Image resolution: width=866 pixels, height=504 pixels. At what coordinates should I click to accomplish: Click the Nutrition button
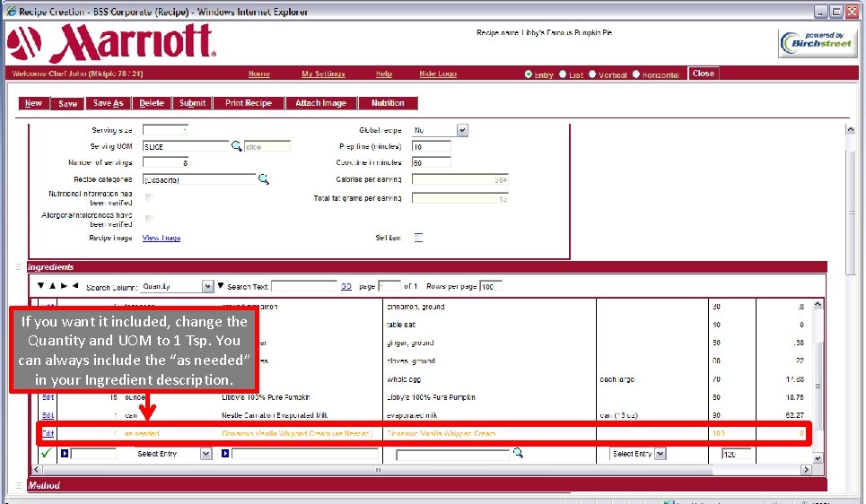pyautogui.click(x=388, y=103)
